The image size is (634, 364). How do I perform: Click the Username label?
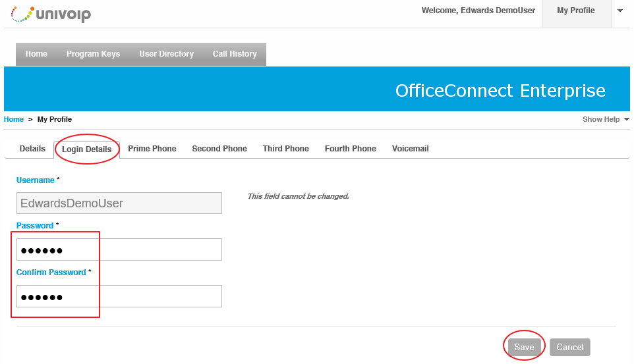point(36,180)
